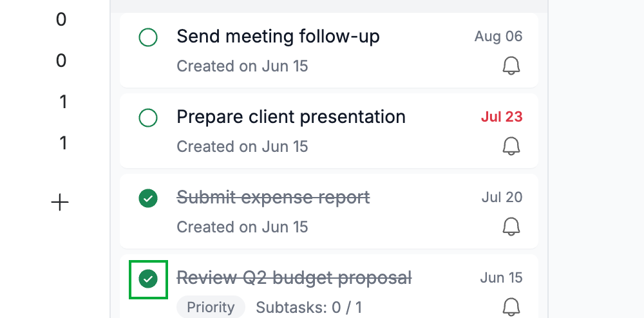The image size is (644, 318).
Task: Click the overdue Jul 23 due date
Action: point(502,117)
